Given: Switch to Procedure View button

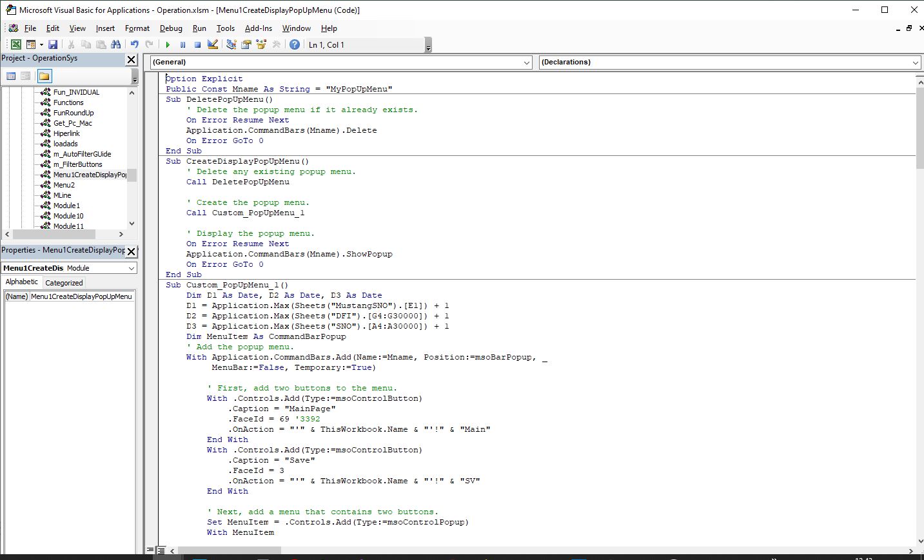Looking at the screenshot, I should point(151,550).
